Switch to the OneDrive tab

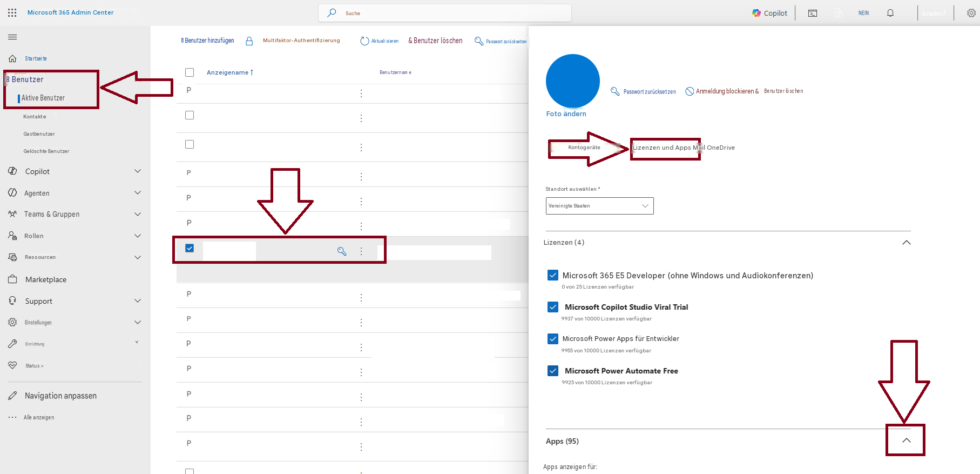[721, 148]
